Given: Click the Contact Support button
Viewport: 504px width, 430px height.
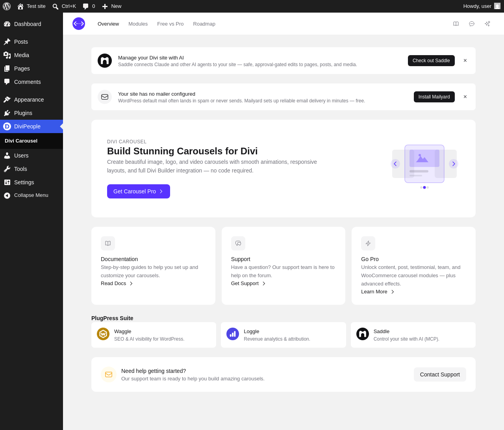Looking at the screenshot, I should click(440, 374).
